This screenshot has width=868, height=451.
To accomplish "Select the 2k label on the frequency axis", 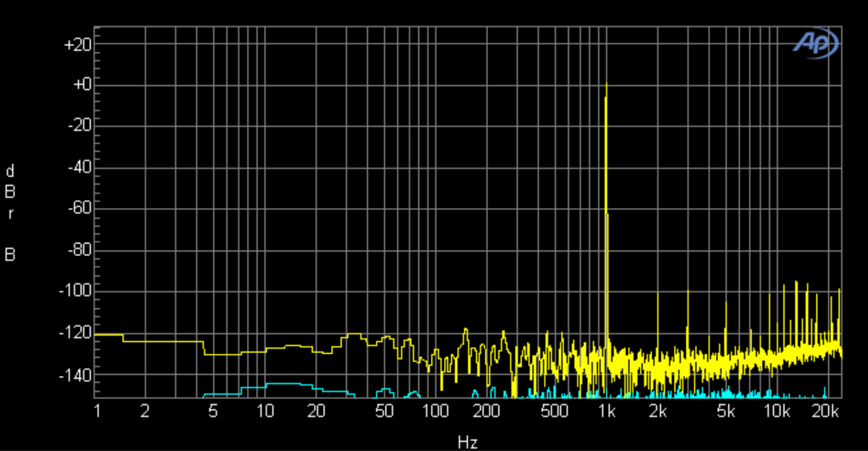I will tap(658, 412).
